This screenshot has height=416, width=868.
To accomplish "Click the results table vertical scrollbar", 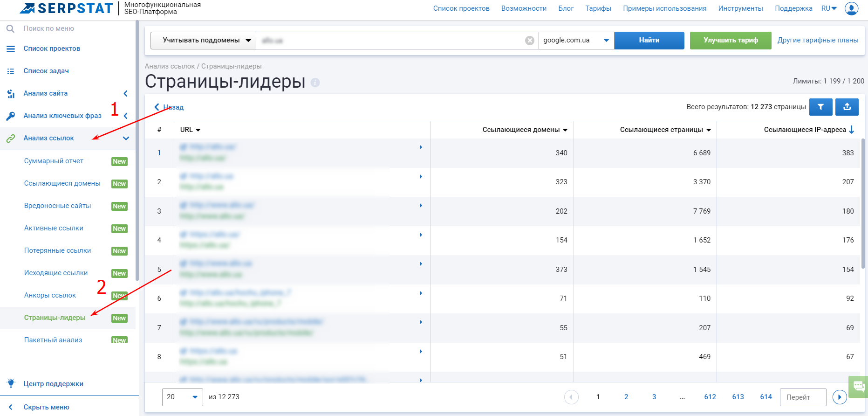I will pos(863,203).
